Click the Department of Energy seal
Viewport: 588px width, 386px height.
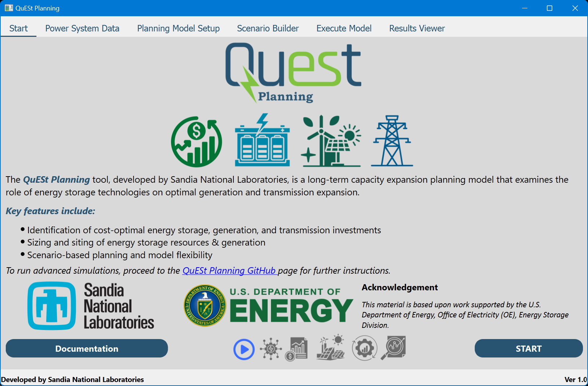[x=205, y=305]
